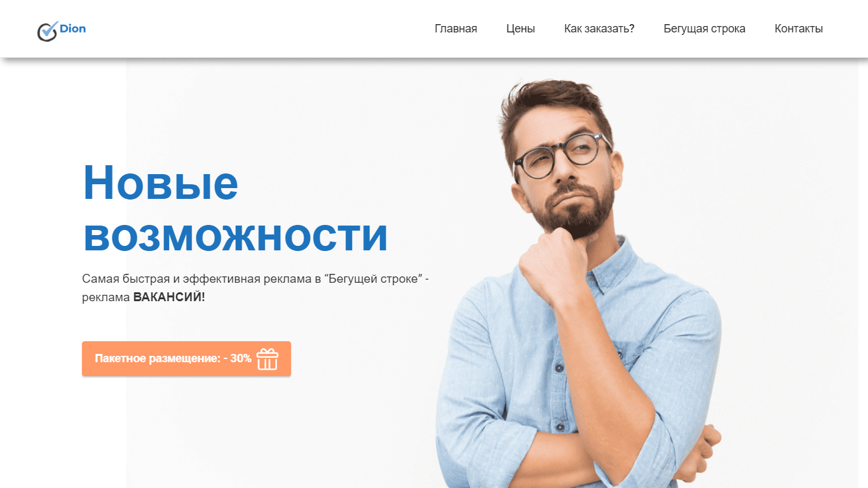Open the Главная menu item

[x=456, y=29]
